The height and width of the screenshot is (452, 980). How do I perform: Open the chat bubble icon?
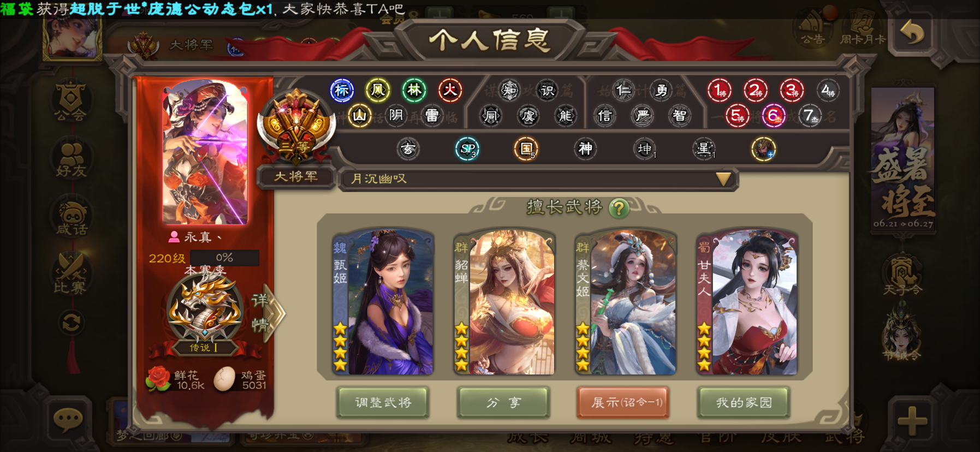[x=68, y=420]
